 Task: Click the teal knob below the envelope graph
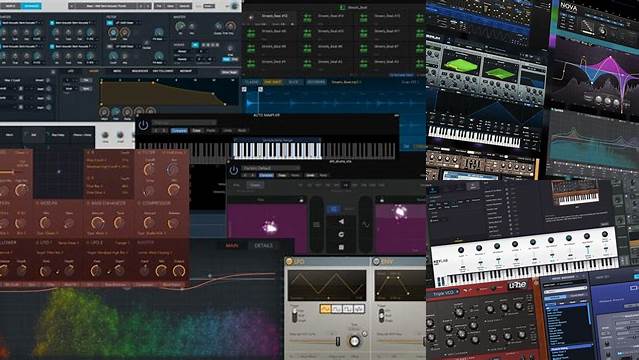pyautogui.click(x=116, y=111)
